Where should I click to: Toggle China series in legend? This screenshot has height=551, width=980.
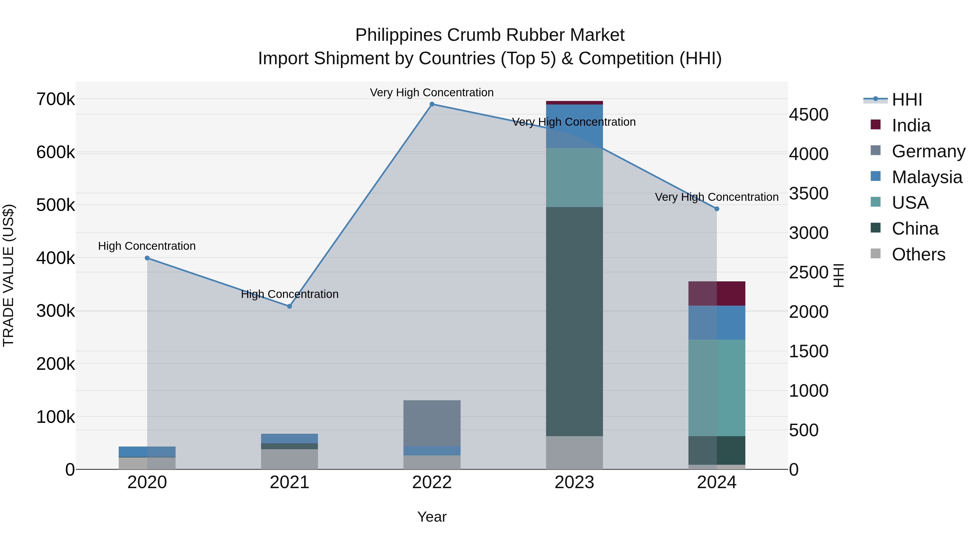point(904,229)
